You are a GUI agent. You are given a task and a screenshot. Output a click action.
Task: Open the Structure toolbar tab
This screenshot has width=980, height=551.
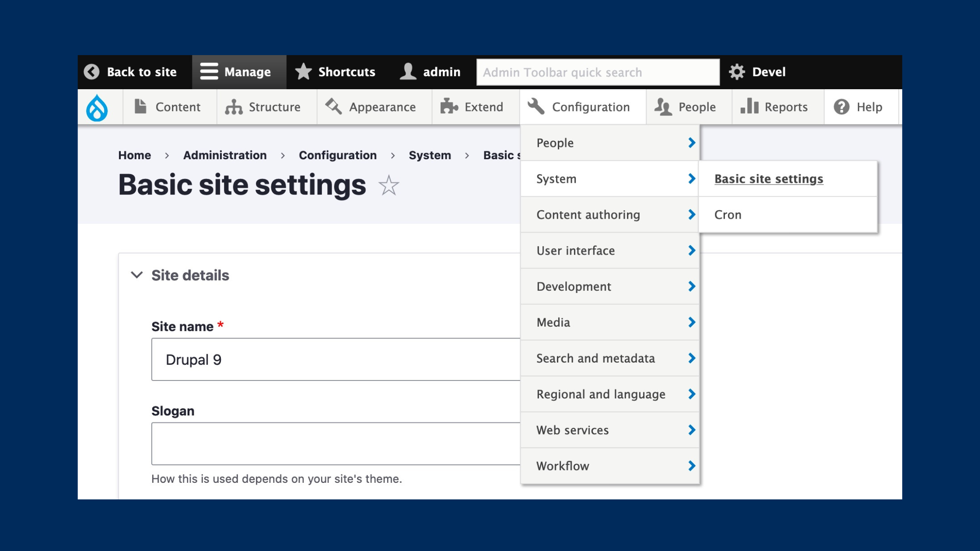[267, 107]
